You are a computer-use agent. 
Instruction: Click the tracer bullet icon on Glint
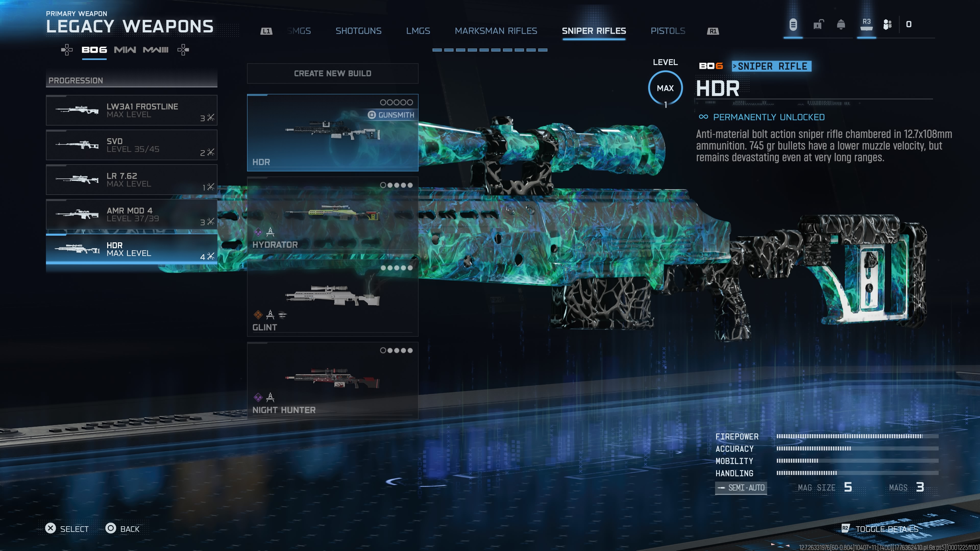(282, 315)
